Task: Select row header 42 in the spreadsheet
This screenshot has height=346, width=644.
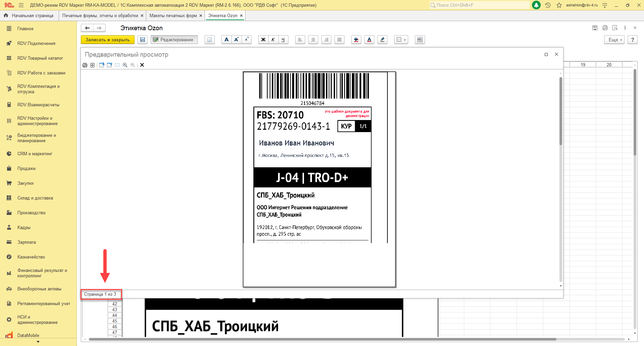Action: pyautogui.click(x=115, y=304)
